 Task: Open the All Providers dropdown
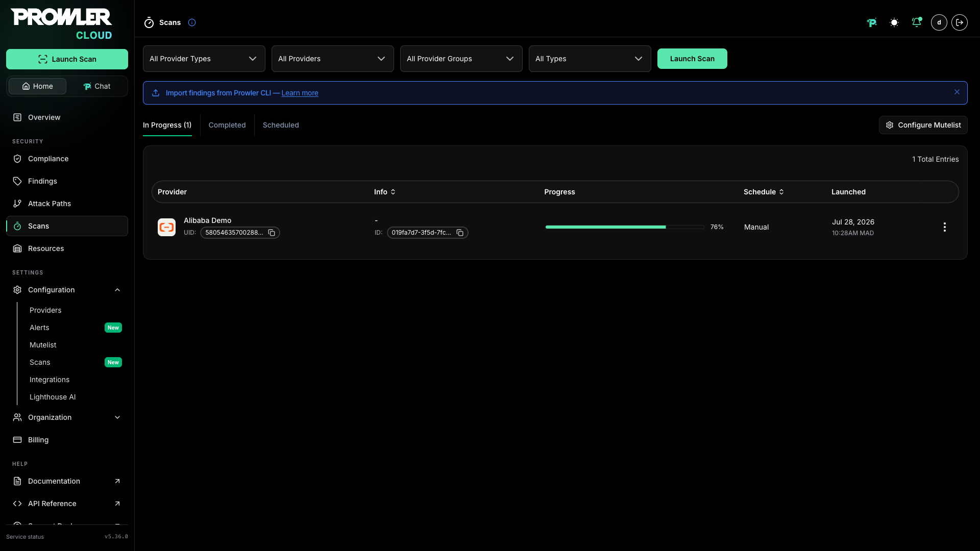click(333, 59)
